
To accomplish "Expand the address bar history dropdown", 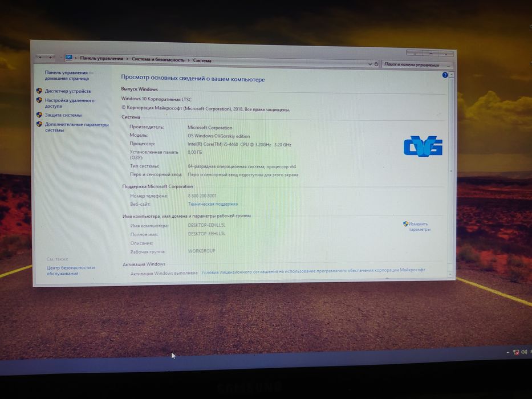I will 370,64.
